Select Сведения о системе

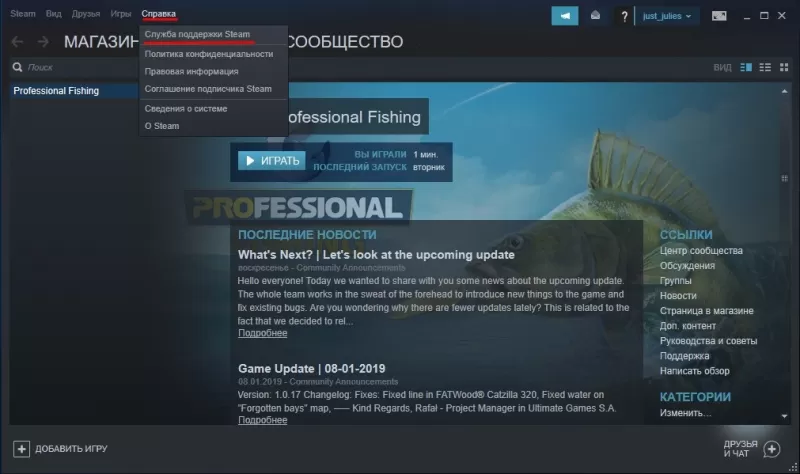(x=186, y=109)
